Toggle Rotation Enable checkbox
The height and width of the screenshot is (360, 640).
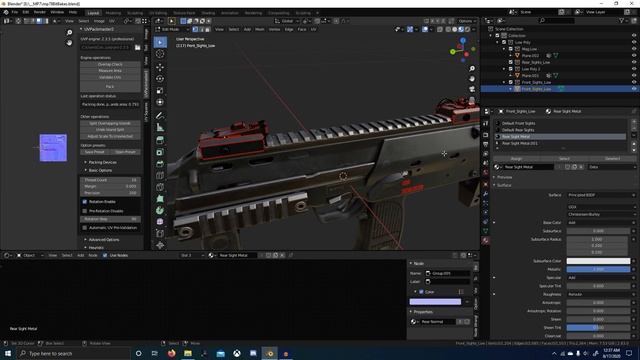point(85,202)
